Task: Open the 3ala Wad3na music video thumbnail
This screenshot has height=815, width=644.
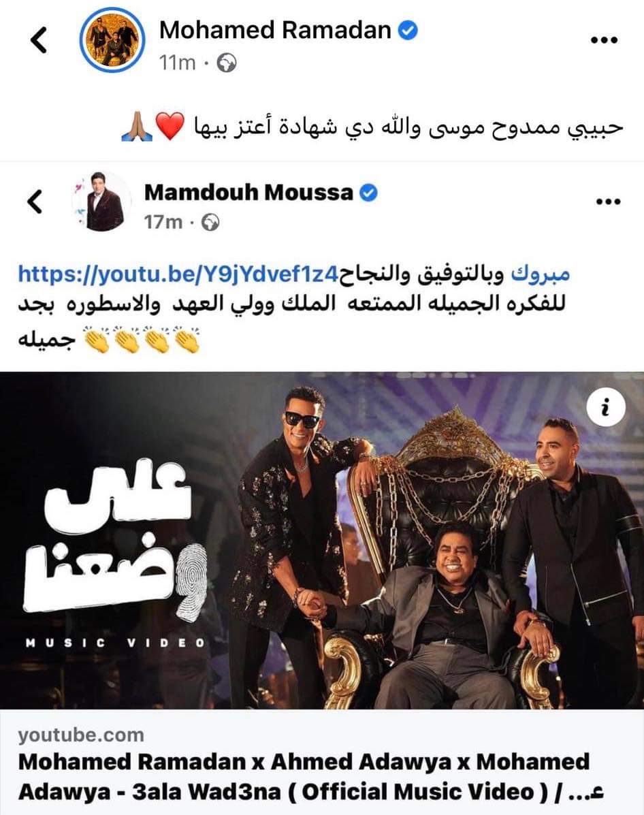Action: click(x=322, y=541)
